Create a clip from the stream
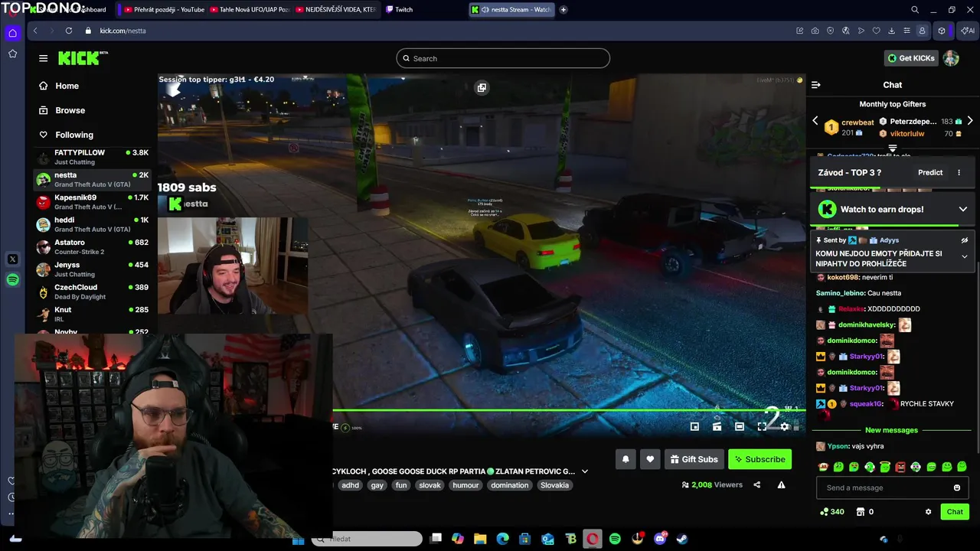 717,426
